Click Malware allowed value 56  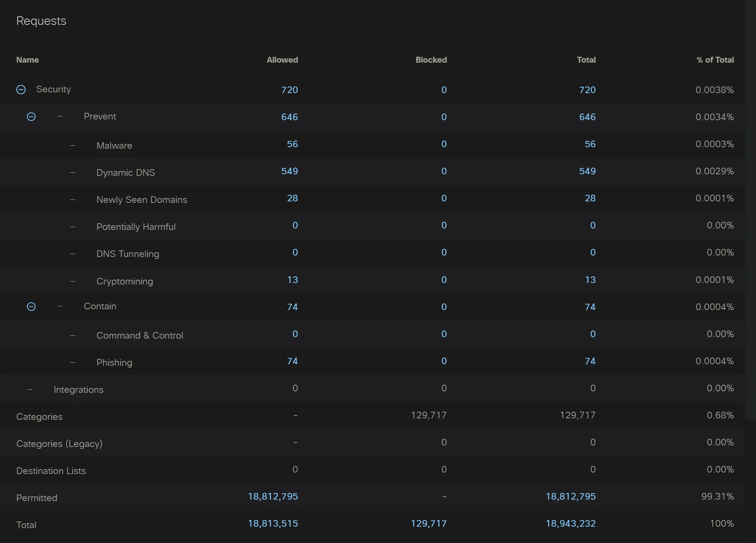pos(292,144)
